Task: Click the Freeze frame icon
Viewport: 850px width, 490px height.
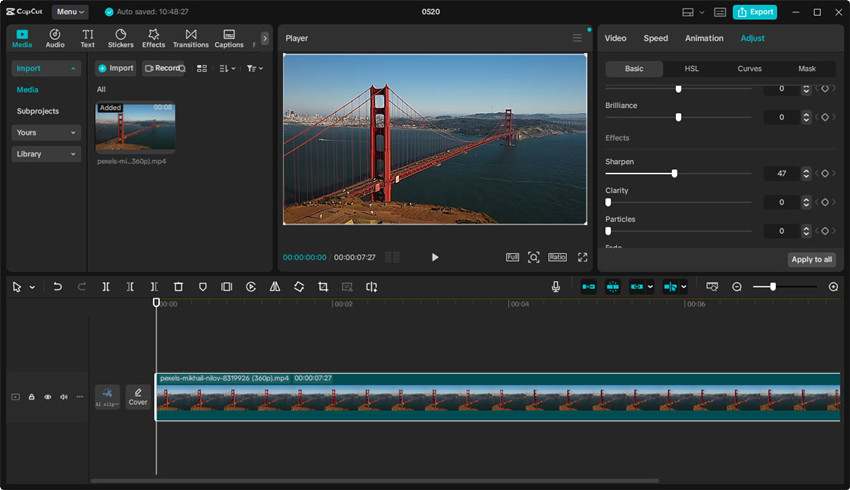Action: click(227, 287)
